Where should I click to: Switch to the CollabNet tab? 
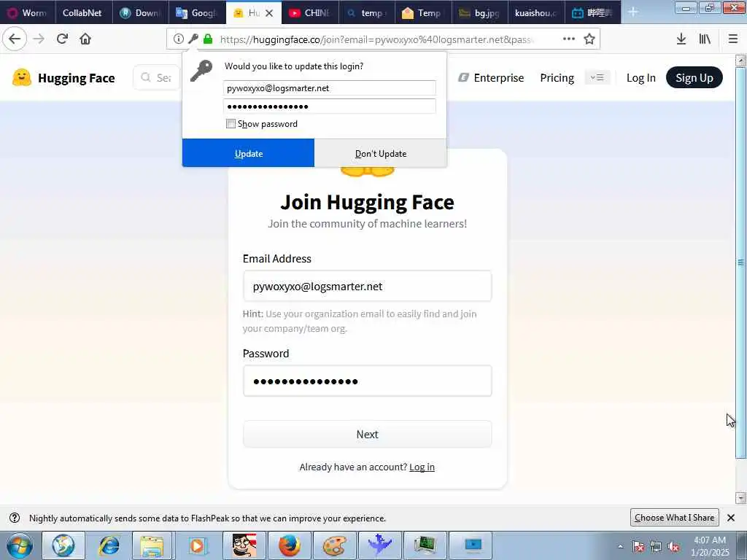click(x=84, y=13)
